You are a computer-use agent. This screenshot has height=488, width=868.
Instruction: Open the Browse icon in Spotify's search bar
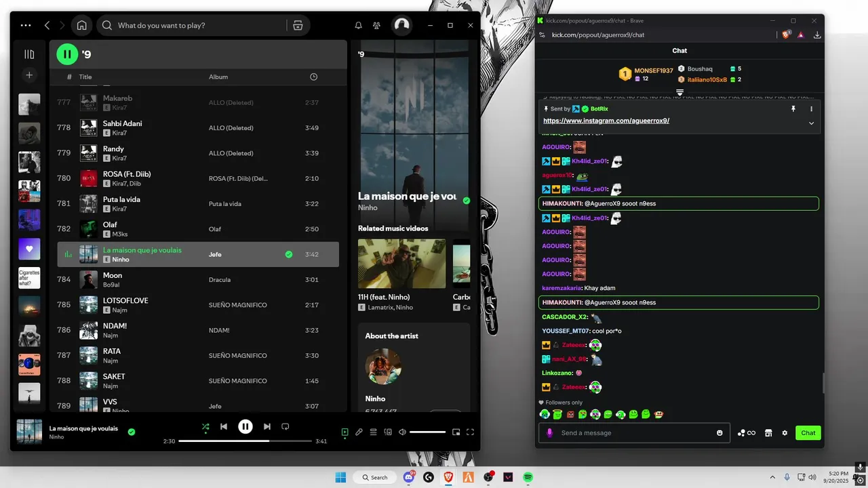[298, 25]
